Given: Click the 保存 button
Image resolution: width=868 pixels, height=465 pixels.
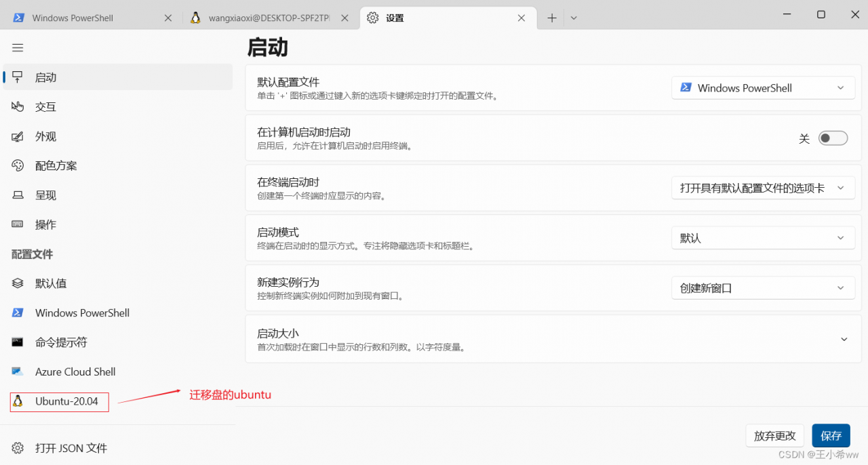Looking at the screenshot, I should click(831, 435).
